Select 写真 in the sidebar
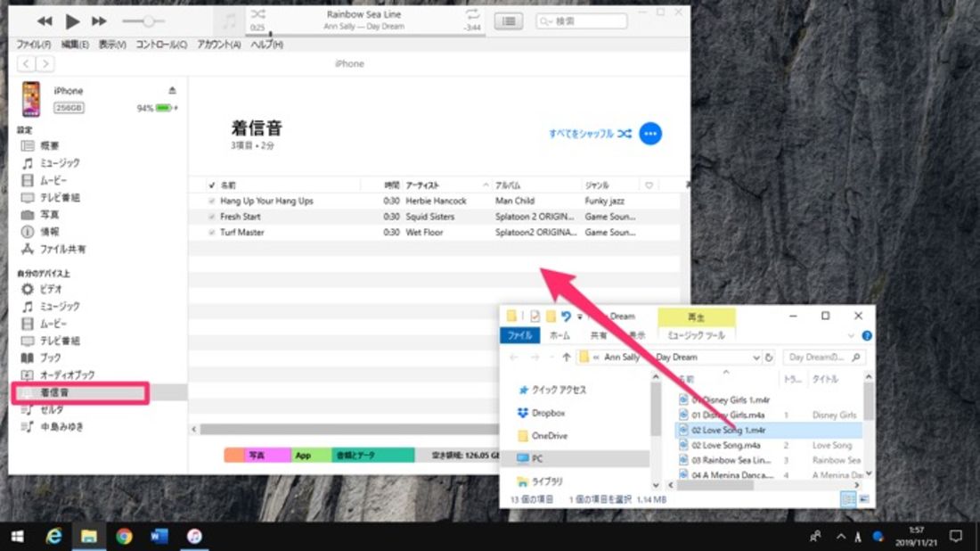980x551 pixels. 49,215
